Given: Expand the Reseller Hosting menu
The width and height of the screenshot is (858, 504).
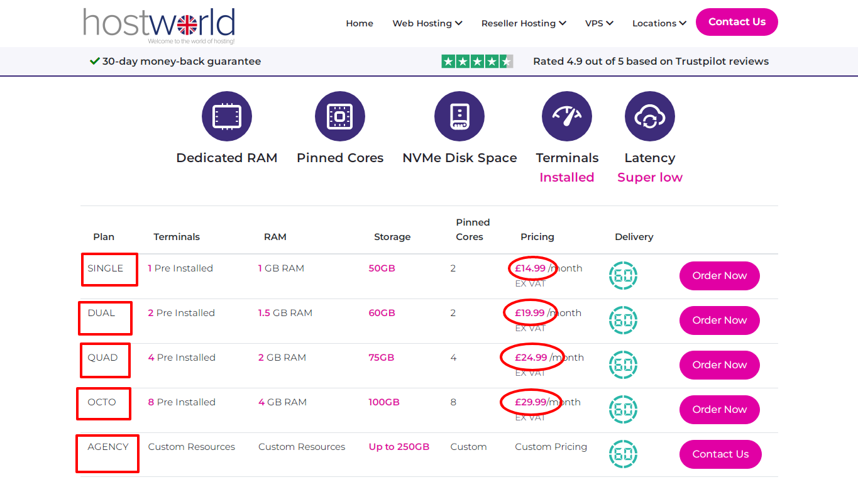Looking at the screenshot, I should [524, 23].
